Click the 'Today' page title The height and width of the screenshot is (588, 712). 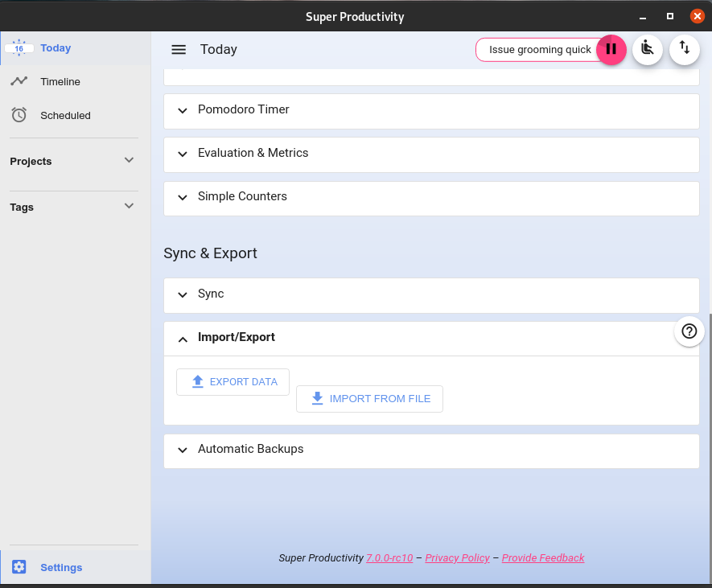[219, 50]
